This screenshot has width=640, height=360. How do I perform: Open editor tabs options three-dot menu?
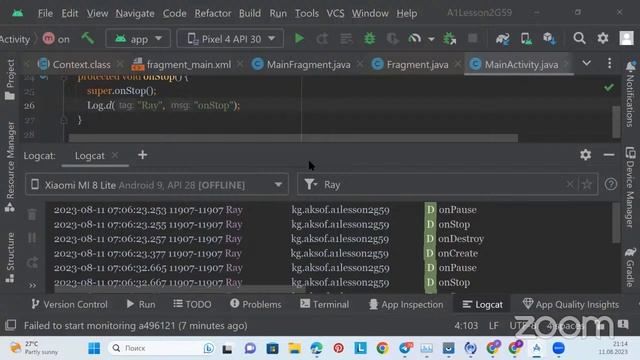[609, 63]
